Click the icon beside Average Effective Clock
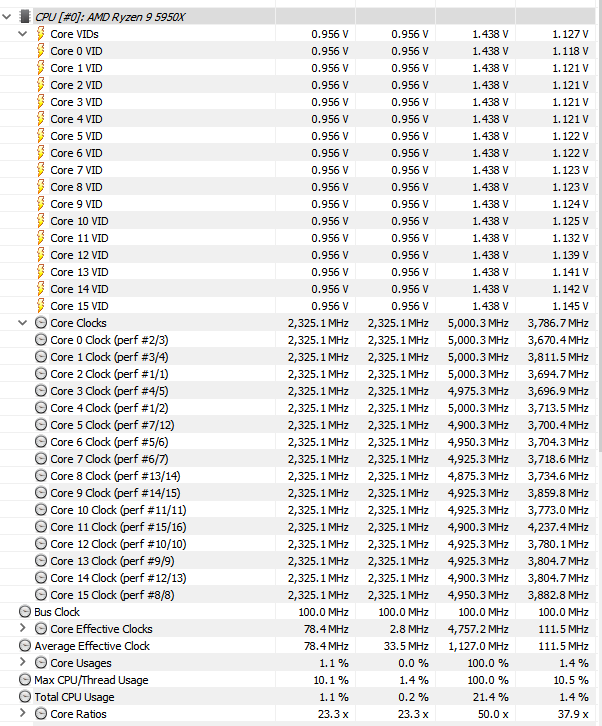 25,646
